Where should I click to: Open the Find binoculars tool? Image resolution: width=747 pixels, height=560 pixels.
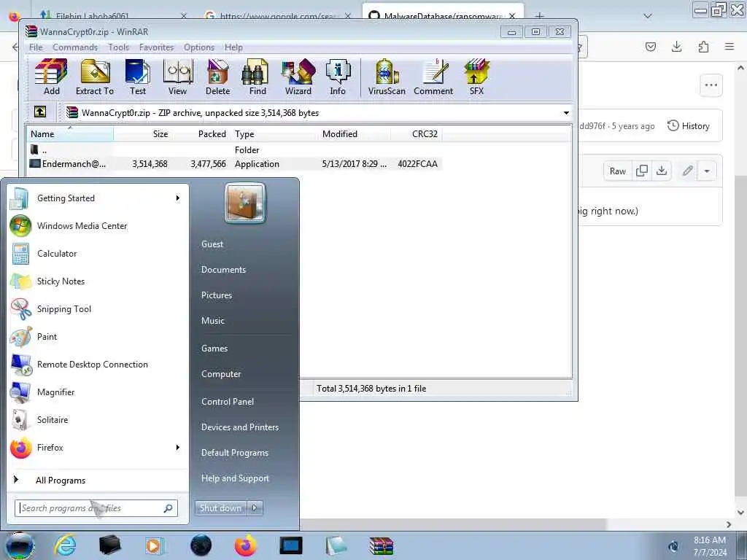258,77
